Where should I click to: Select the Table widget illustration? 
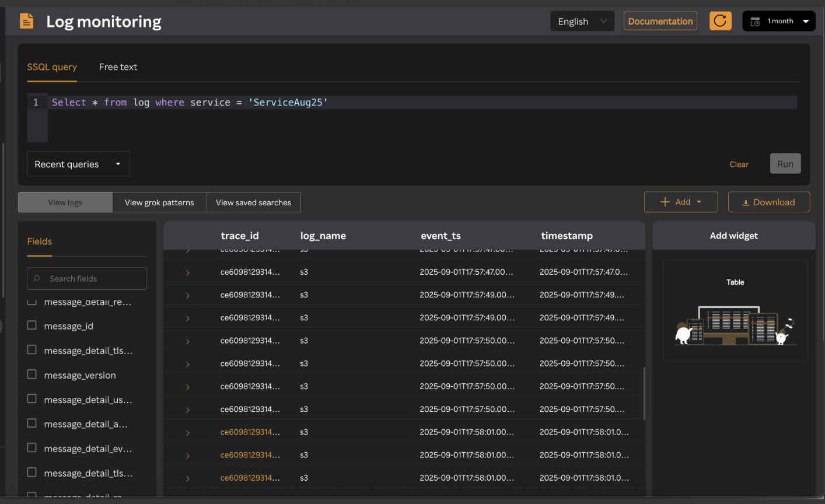pyautogui.click(x=735, y=325)
